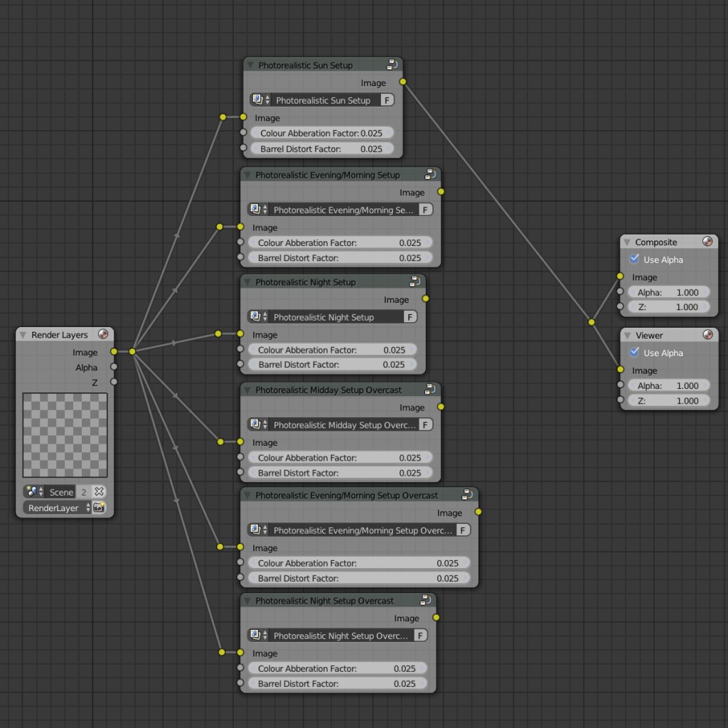
Task: Collapse the Render Layers node
Action: point(23,335)
